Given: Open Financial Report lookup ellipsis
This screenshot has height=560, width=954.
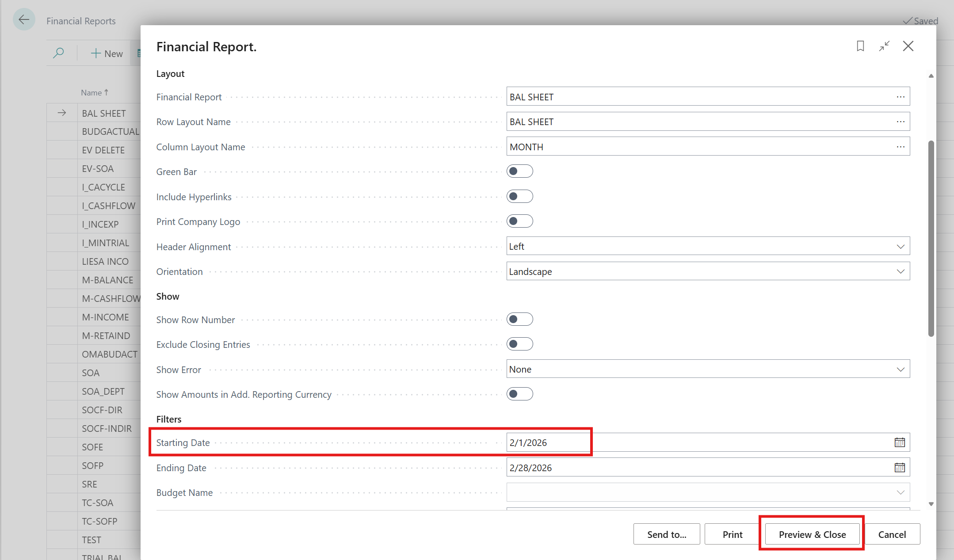Looking at the screenshot, I should [901, 97].
